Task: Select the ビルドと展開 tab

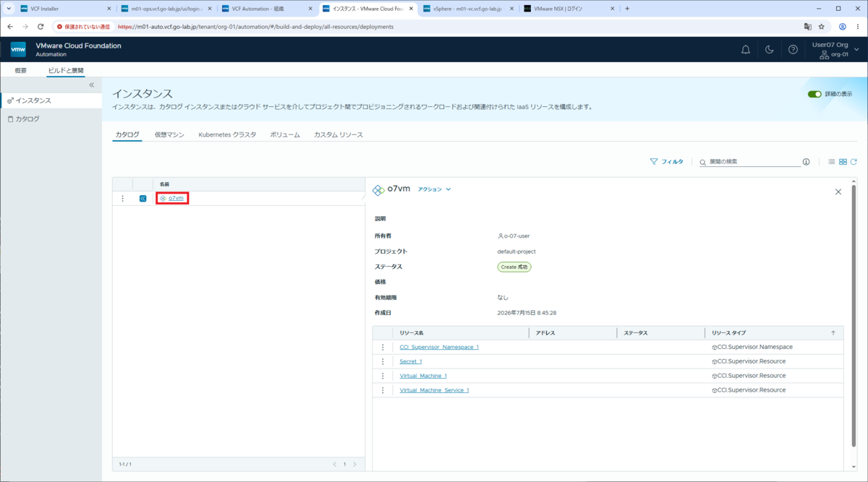Action: [x=66, y=70]
